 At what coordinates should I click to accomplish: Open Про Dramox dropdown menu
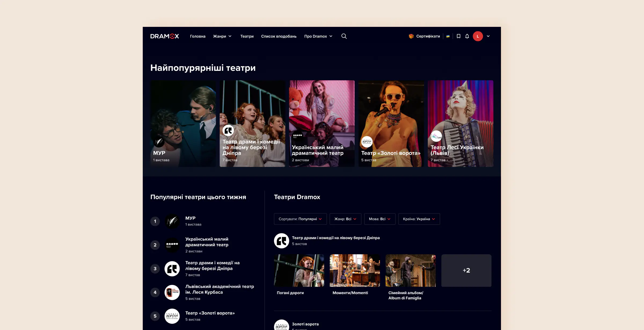pyautogui.click(x=318, y=36)
